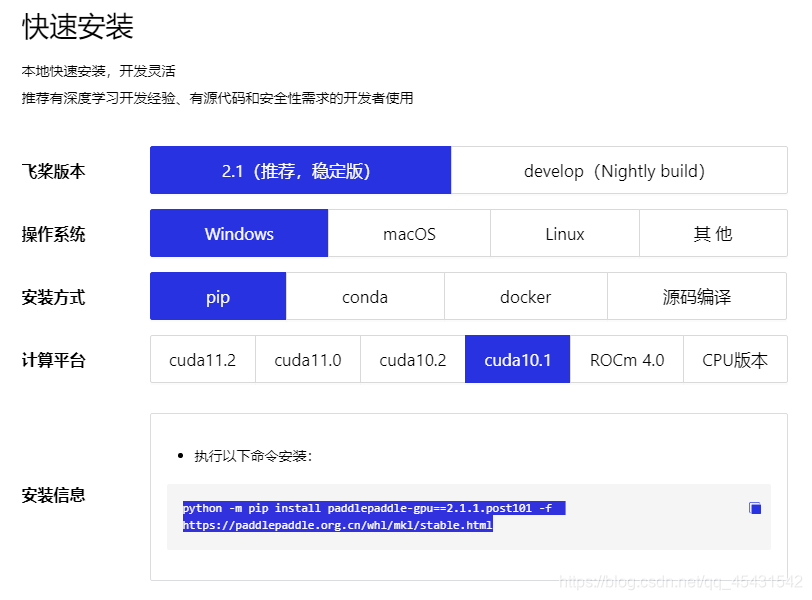812x600 pixels.
Task: Select Windows as operating system
Action: pyautogui.click(x=239, y=233)
